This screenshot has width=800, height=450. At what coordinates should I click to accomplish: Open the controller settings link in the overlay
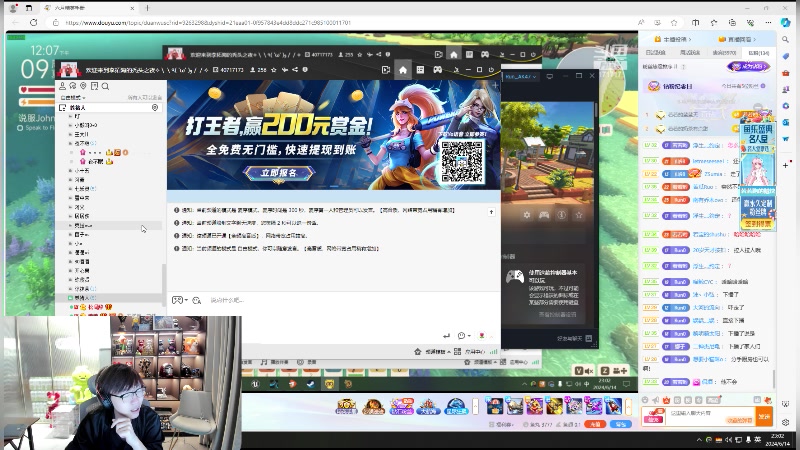click(x=558, y=315)
